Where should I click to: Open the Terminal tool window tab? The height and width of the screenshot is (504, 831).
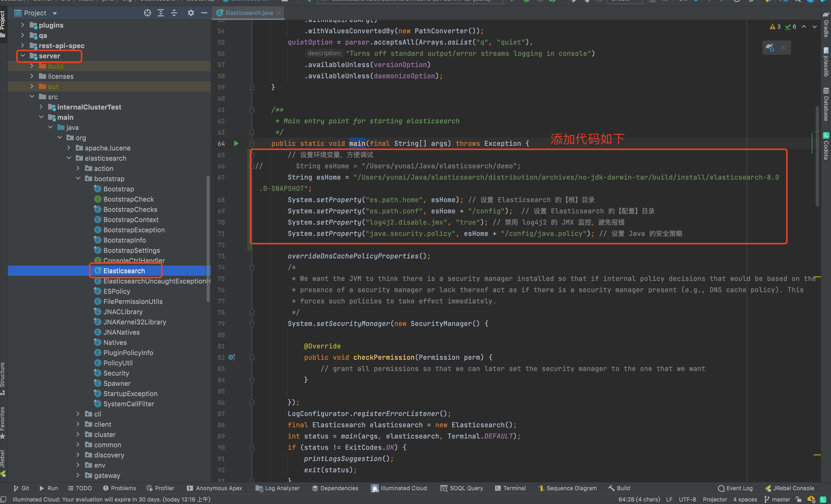click(510, 488)
